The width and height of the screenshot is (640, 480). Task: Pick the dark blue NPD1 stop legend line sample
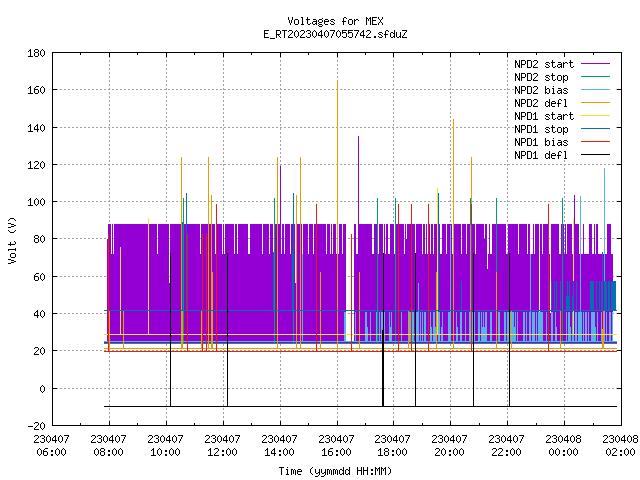point(596,129)
